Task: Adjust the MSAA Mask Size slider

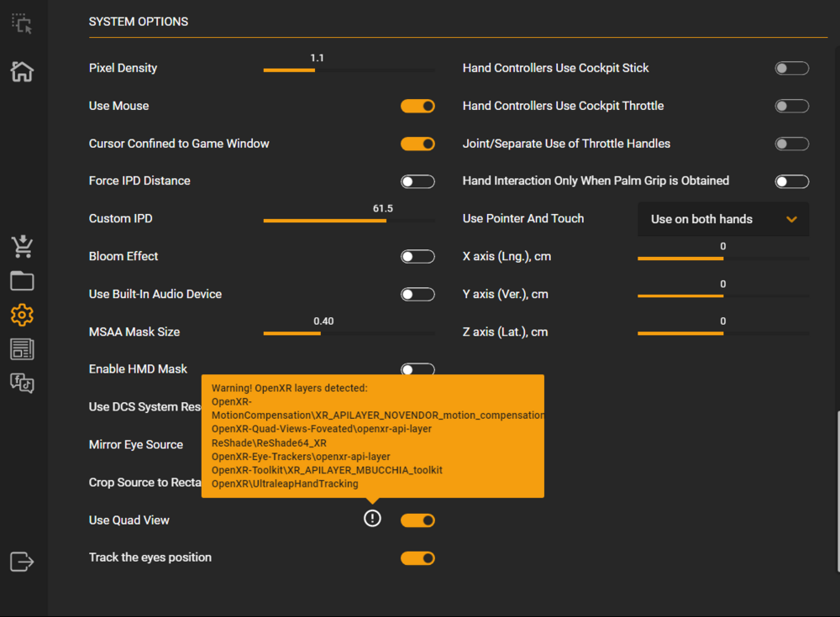Action: pyautogui.click(x=349, y=333)
